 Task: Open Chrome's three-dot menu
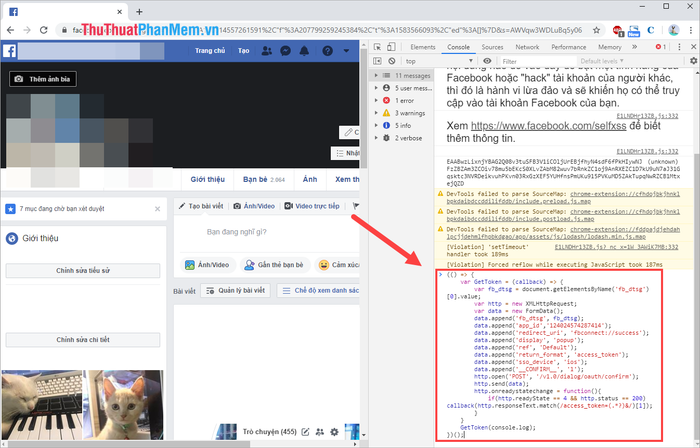[x=691, y=30]
